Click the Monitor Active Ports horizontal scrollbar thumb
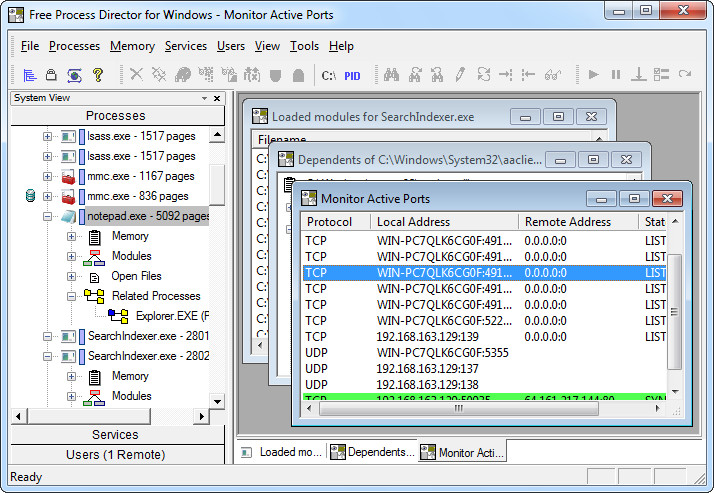The height and width of the screenshot is (493, 714). tap(459, 409)
